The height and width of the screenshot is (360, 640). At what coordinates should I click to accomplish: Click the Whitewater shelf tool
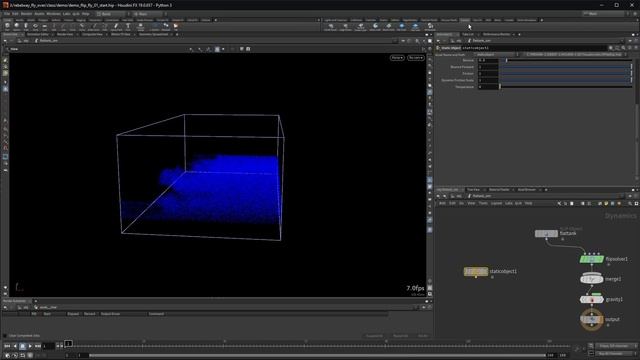[x=430, y=27]
